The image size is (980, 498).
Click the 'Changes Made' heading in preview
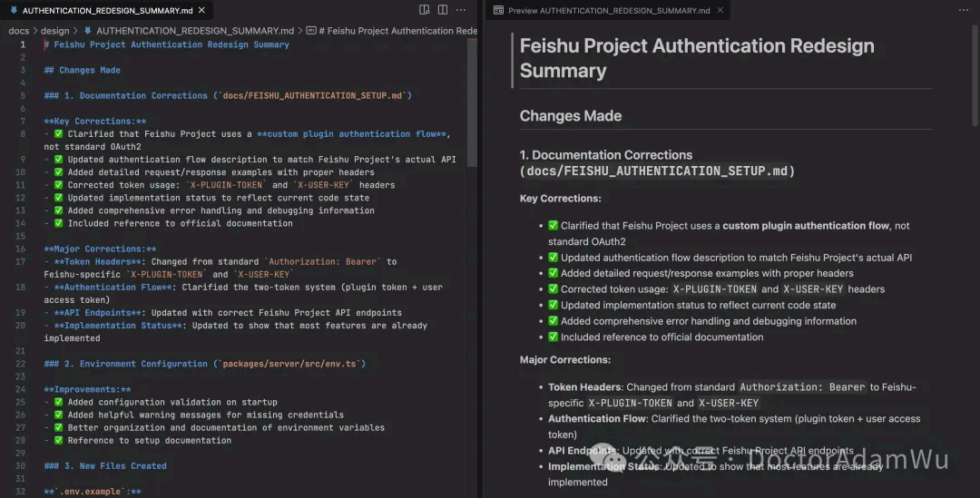[571, 115]
